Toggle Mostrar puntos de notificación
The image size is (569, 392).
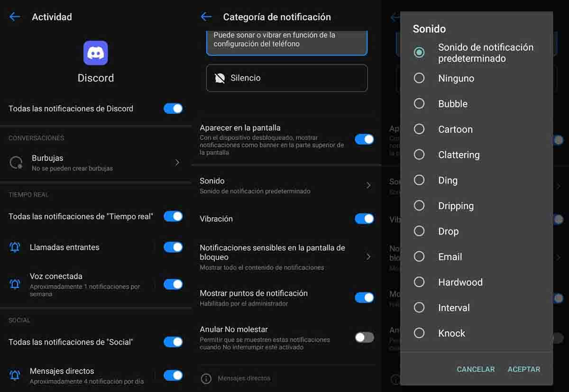(x=364, y=298)
